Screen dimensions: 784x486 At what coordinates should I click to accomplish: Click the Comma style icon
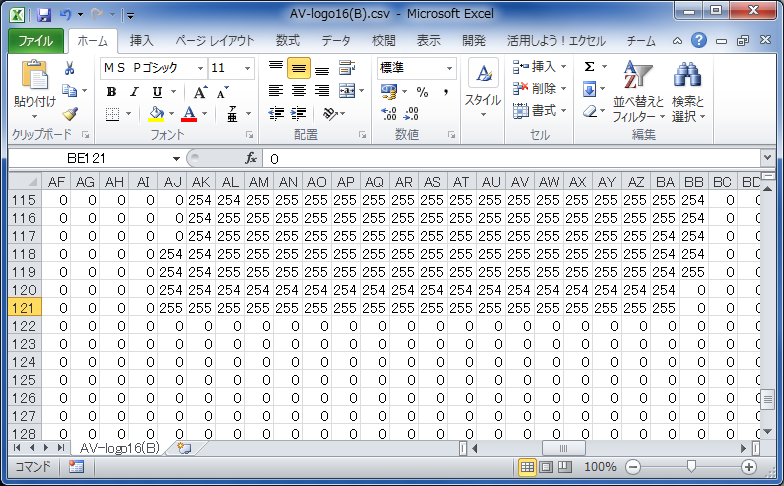[445, 92]
